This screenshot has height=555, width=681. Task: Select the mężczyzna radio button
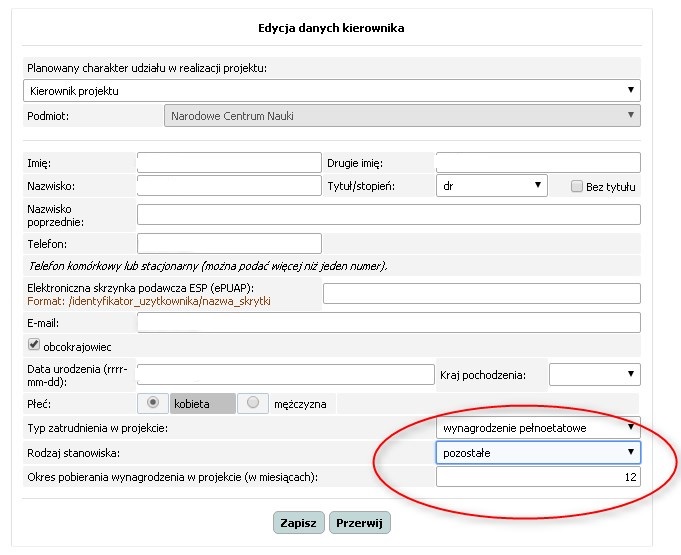253,403
